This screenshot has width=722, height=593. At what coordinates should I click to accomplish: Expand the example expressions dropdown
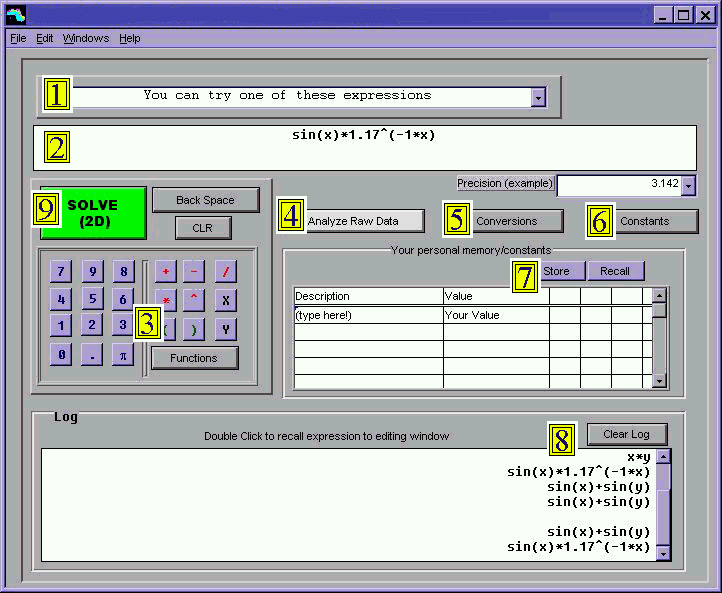(538, 97)
